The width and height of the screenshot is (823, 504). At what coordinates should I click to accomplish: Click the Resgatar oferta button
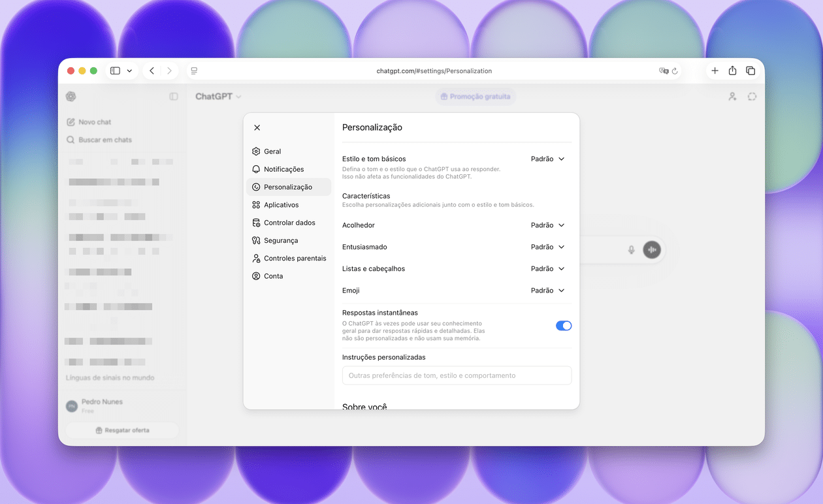122,430
